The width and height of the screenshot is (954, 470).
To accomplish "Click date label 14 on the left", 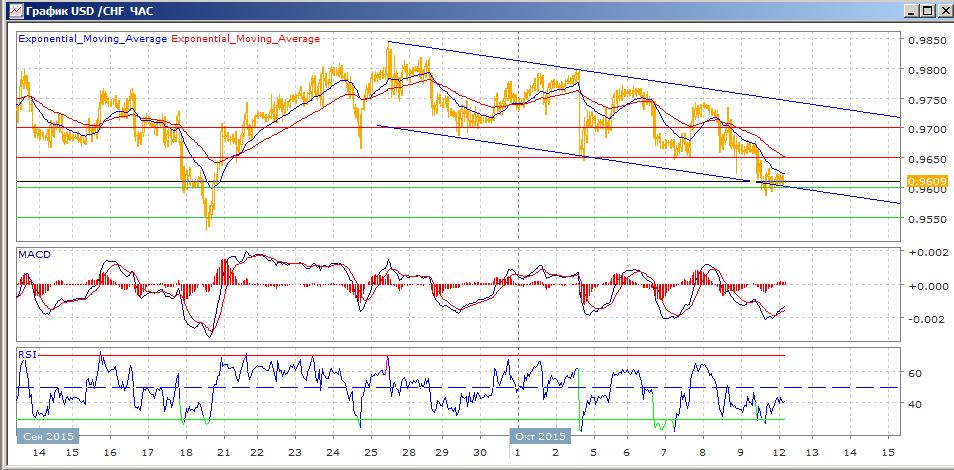I will [39, 453].
